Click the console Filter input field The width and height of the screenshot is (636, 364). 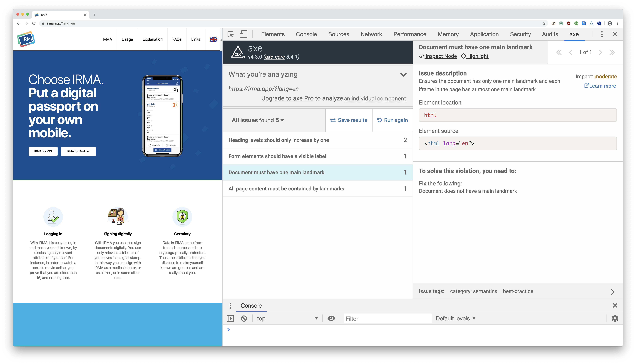tap(388, 319)
